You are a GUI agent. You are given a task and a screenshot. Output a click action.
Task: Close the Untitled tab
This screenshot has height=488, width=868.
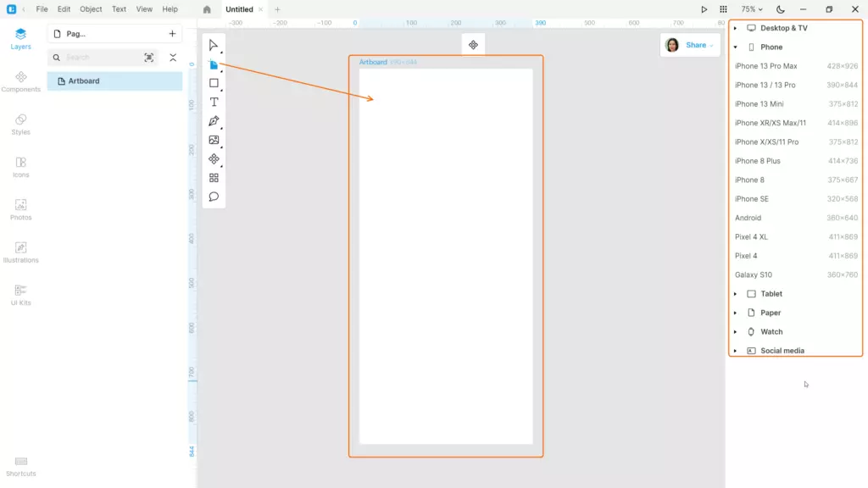click(x=261, y=9)
